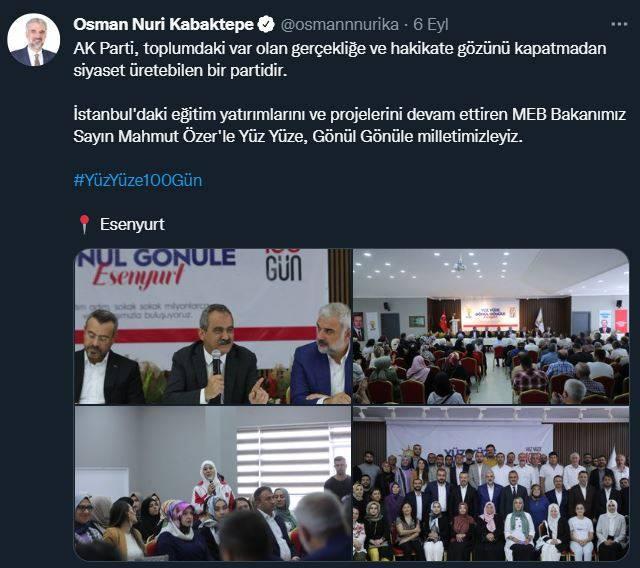Enlarge the large group portrait photo
Viewport: 640px width, 568px height.
tap(491, 484)
